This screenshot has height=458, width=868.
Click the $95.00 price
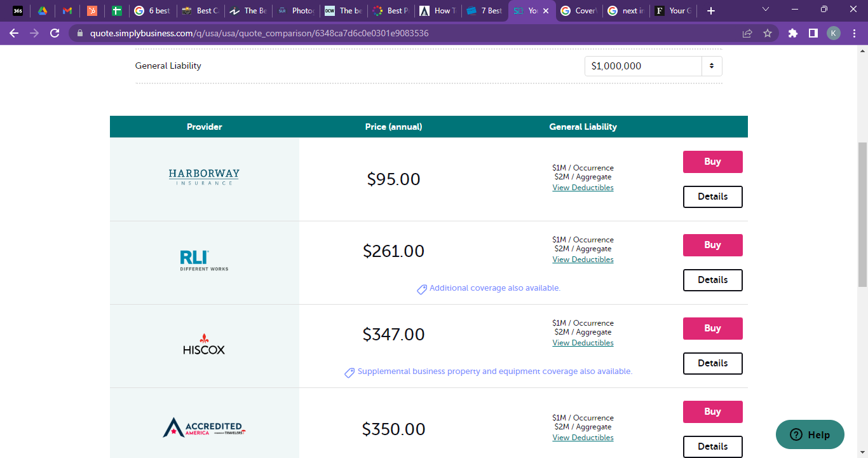click(x=393, y=179)
